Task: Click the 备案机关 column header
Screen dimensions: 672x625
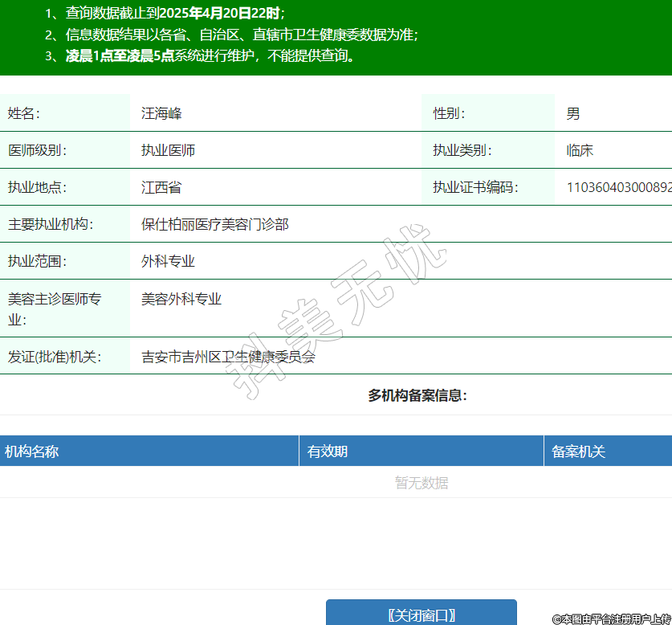Action: [x=579, y=451]
